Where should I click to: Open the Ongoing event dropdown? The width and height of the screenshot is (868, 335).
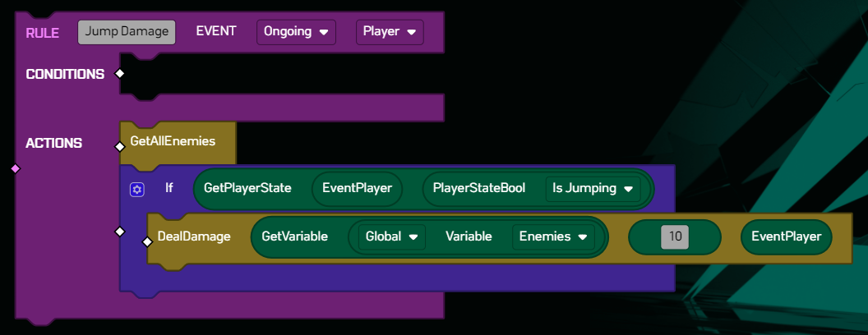[296, 32]
